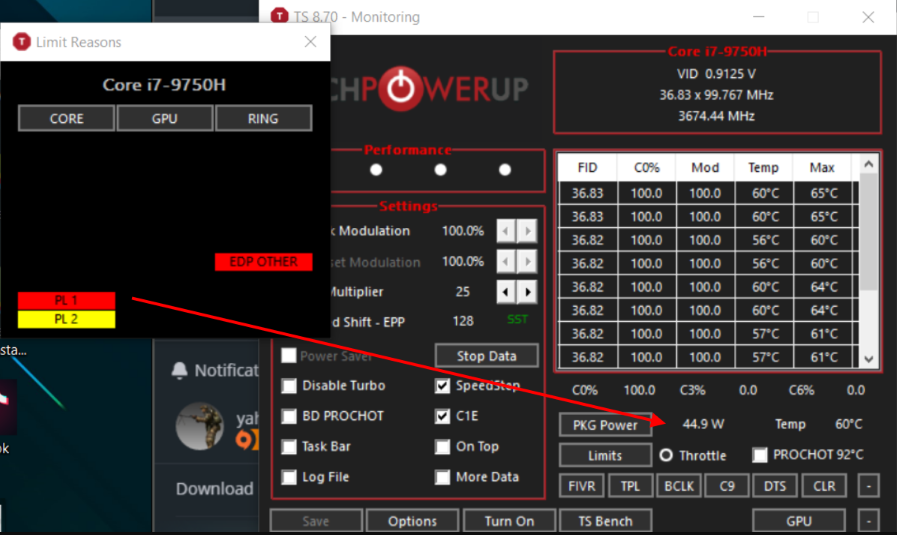Uncheck the C1E checkbox
This screenshot has width=897, height=535.
(442, 416)
